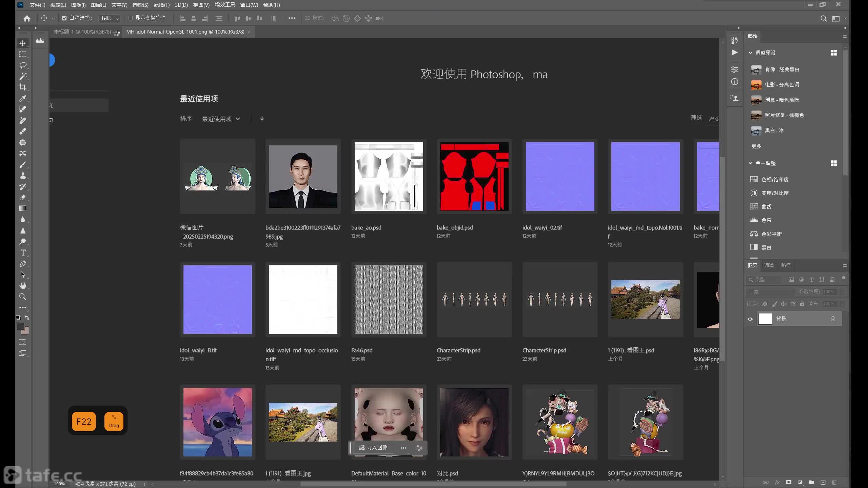The width and height of the screenshot is (868, 488).
Task: Toggle Quick Mask mode in toolbox
Action: 23,342
